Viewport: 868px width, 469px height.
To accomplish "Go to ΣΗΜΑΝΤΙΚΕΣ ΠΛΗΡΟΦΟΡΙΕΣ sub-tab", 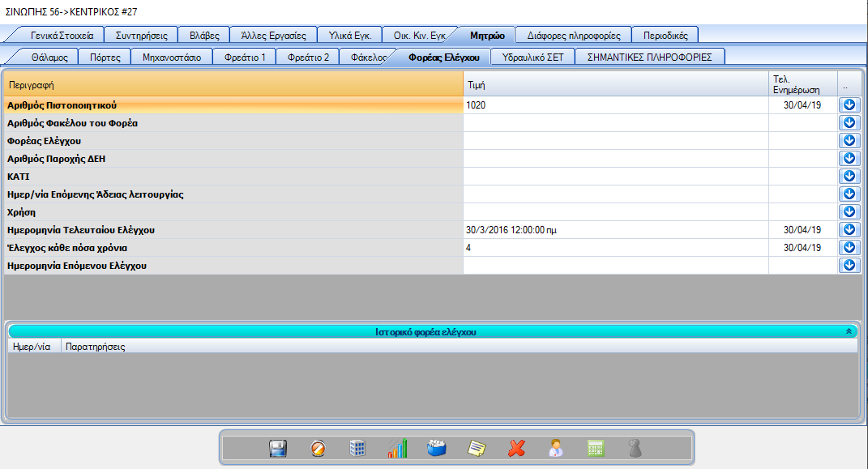I will click(x=649, y=58).
